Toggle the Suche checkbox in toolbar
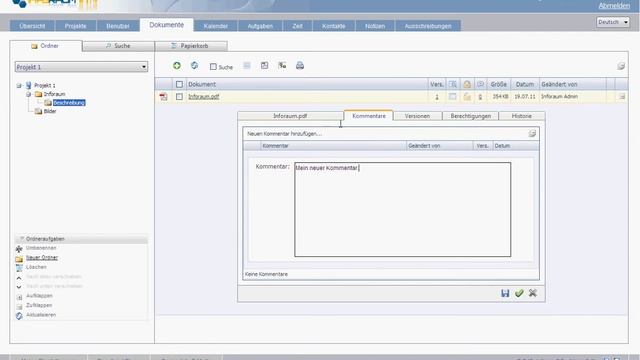Screen dimensions: 640x360 [213, 67]
